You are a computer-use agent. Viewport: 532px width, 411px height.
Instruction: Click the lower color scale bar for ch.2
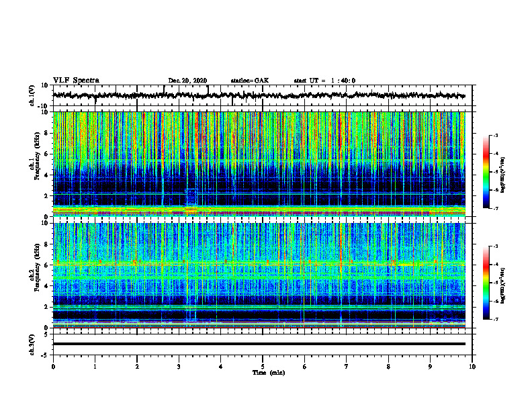486,283
